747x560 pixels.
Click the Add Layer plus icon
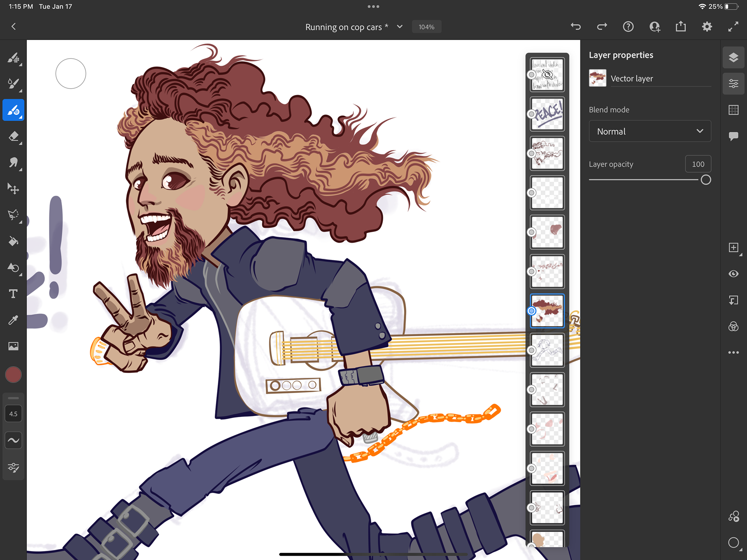coord(733,248)
